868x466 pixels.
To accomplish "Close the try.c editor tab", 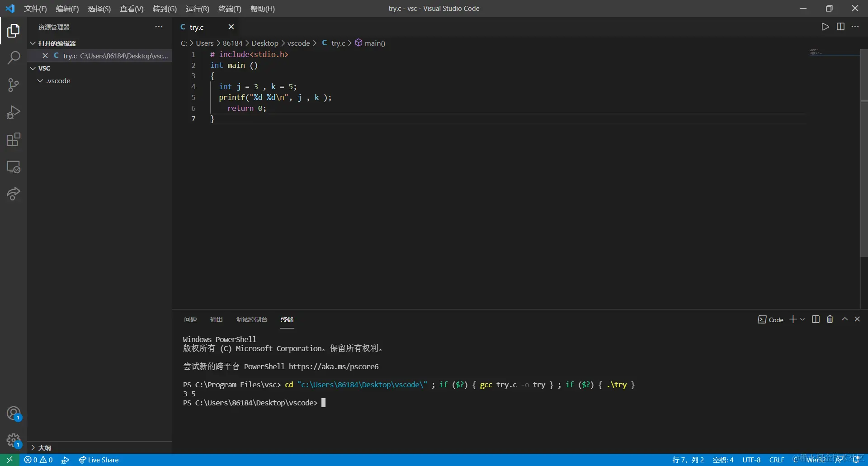I will click(x=231, y=27).
